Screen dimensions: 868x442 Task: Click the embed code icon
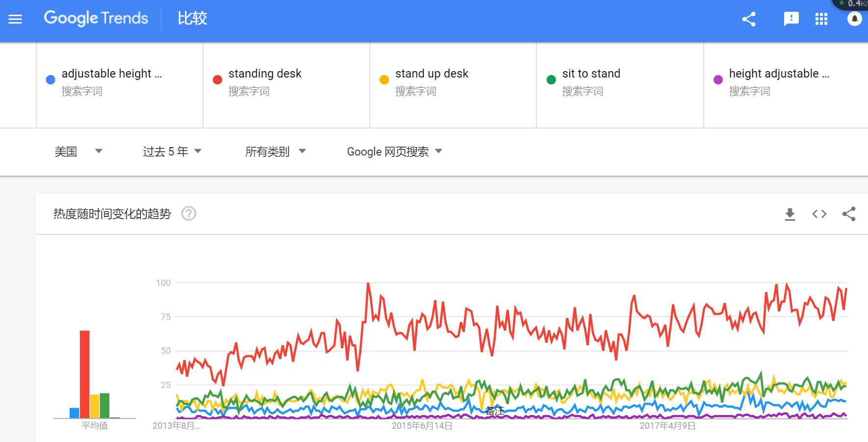tap(819, 214)
